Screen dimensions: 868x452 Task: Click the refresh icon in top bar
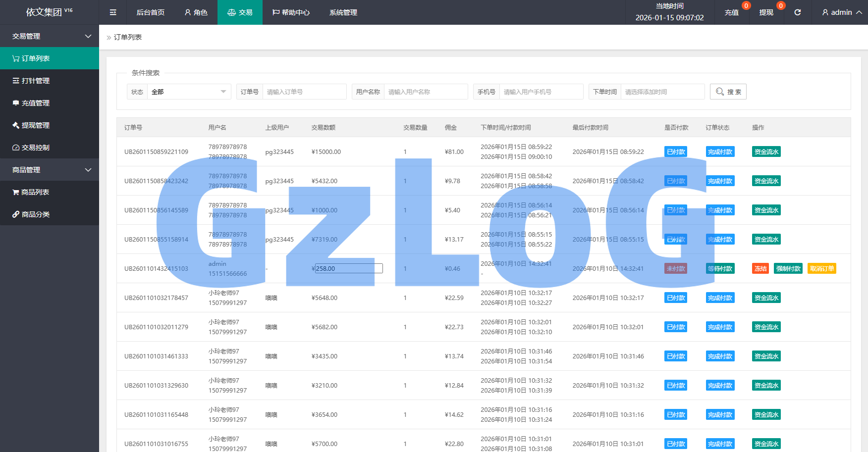pos(797,12)
